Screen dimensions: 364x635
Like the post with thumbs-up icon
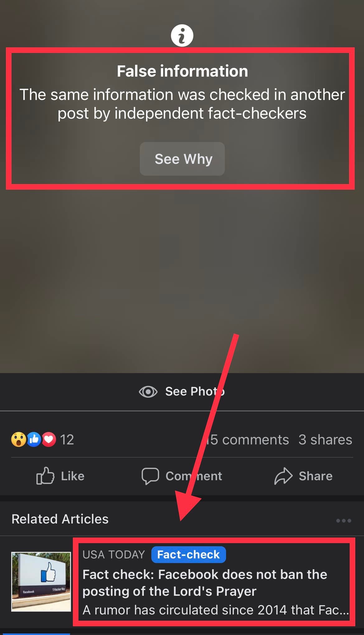click(45, 476)
